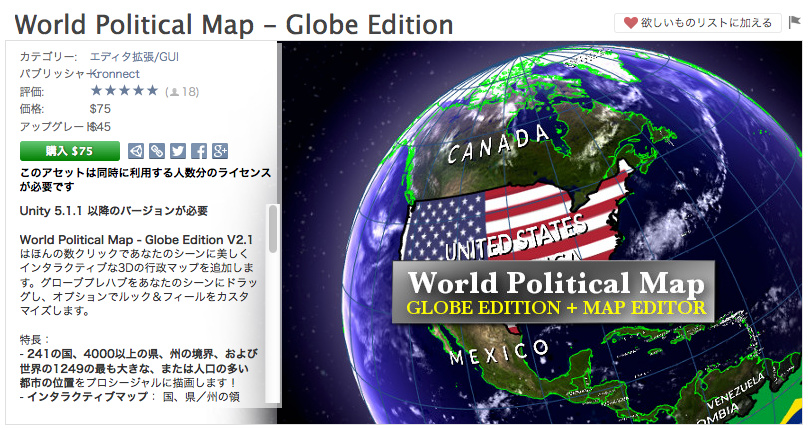Screen dimensions: 808x430
Task: Click the five-star rating
Action: 124,91
